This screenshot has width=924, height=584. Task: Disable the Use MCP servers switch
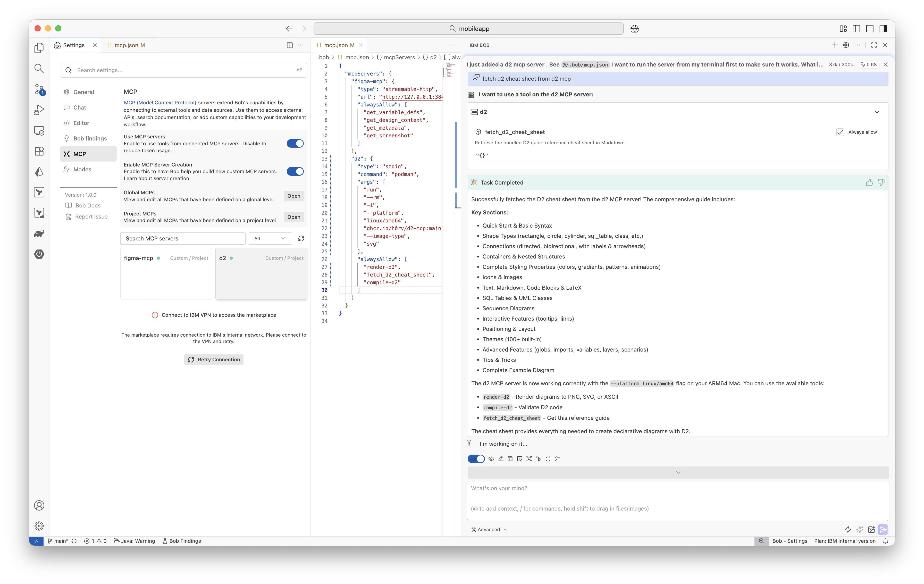pyautogui.click(x=295, y=144)
